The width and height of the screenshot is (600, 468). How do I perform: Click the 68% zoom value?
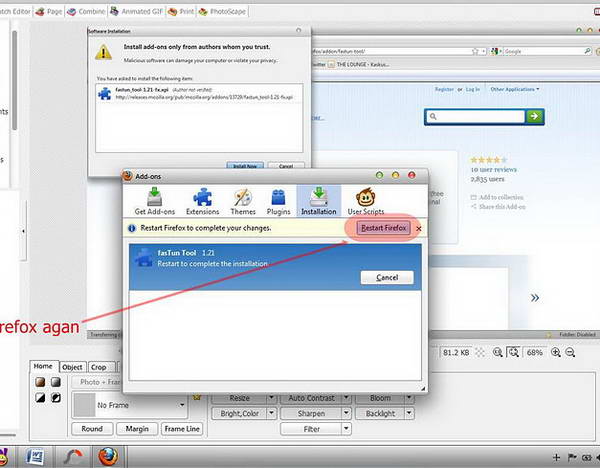tap(534, 352)
